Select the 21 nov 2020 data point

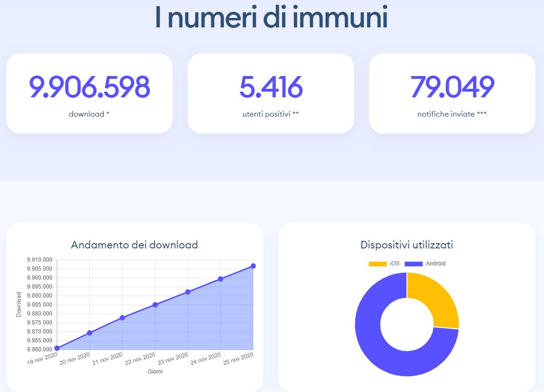tap(122, 317)
